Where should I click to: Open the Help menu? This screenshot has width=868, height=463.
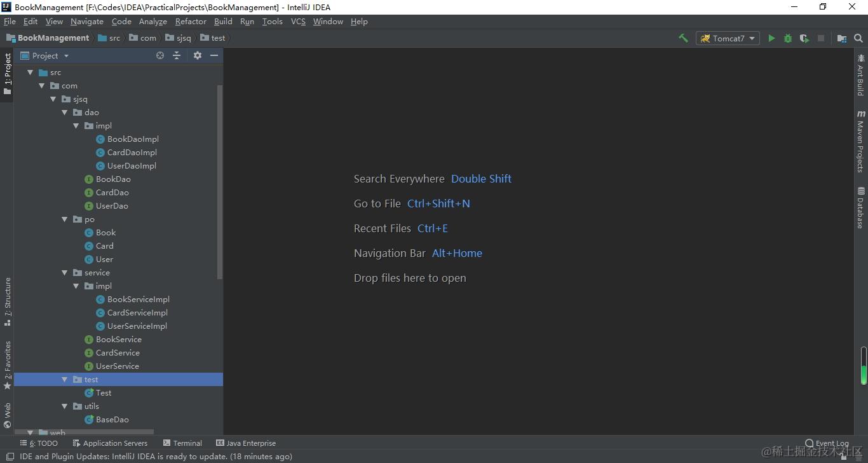tap(359, 22)
